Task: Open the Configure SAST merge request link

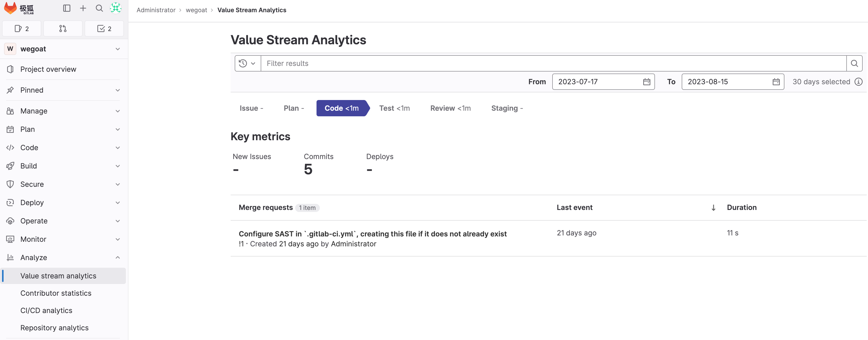Action: [x=372, y=234]
